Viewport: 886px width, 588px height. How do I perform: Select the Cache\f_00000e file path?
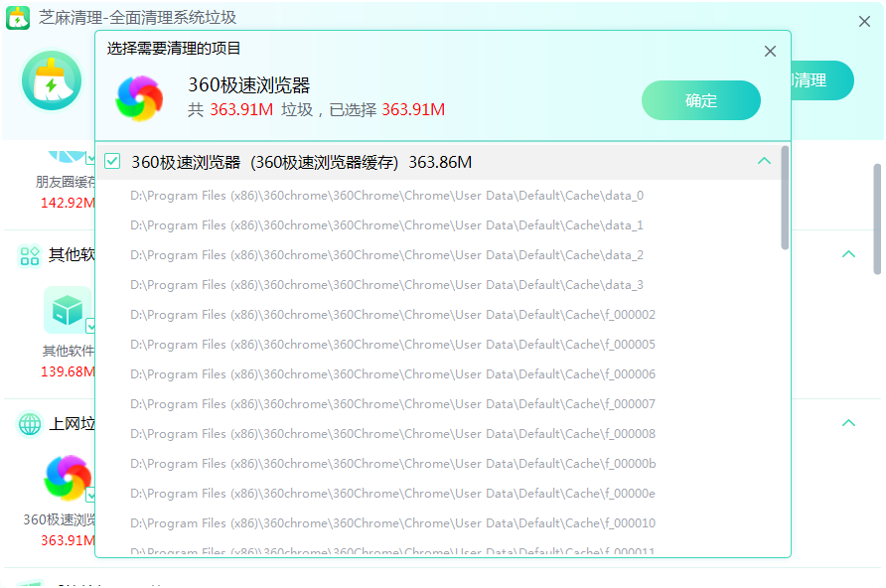pos(392,494)
